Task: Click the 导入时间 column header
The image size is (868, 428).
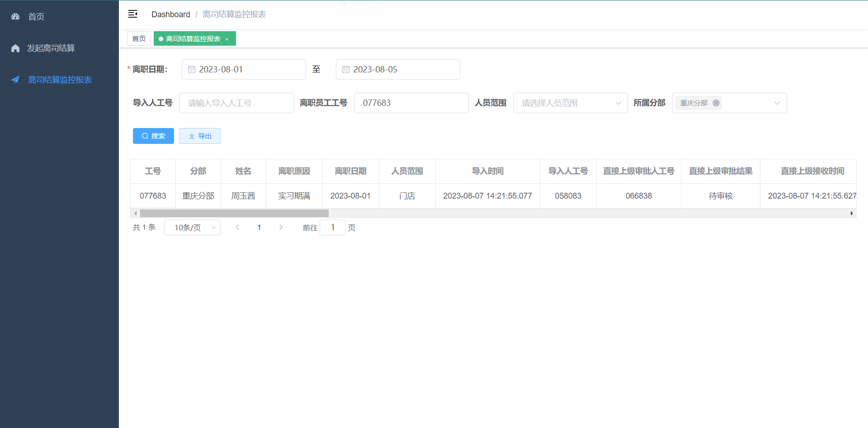Action: [x=488, y=171]
